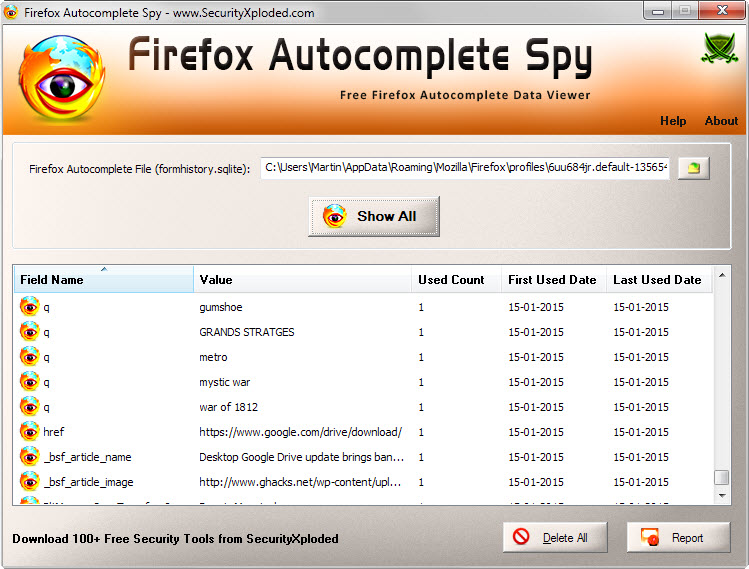Sort by Used Count column

click(456, 279)
